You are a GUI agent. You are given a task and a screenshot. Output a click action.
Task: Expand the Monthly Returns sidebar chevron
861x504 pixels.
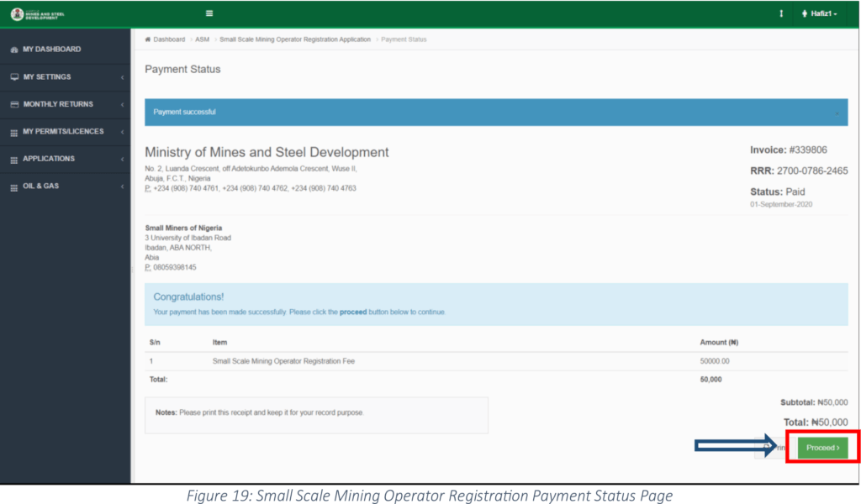[122, 105]
